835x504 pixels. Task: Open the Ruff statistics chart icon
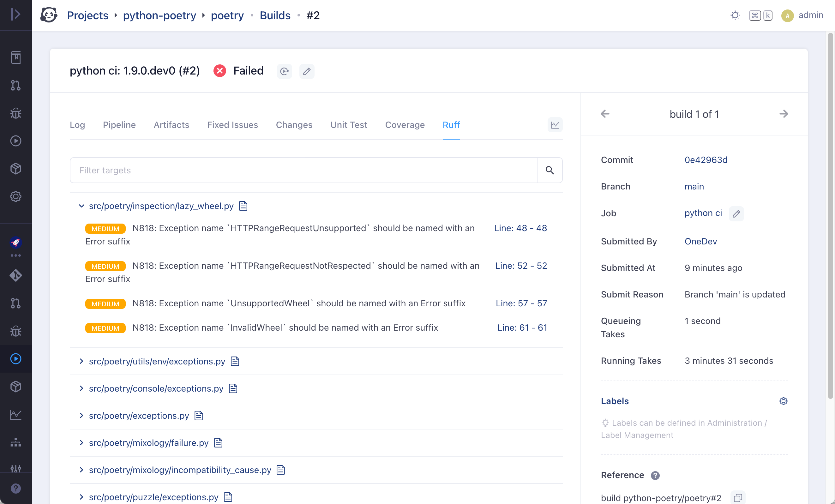555,125
